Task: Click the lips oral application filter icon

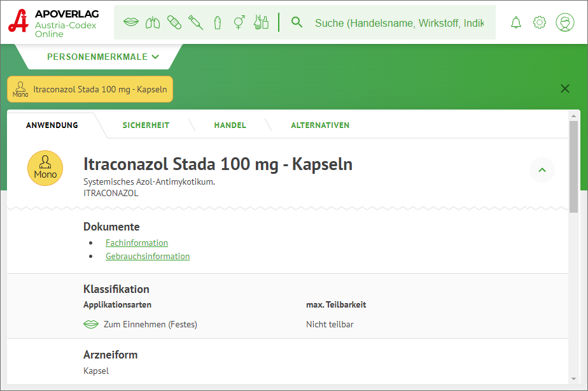Action: click(130, 23)
